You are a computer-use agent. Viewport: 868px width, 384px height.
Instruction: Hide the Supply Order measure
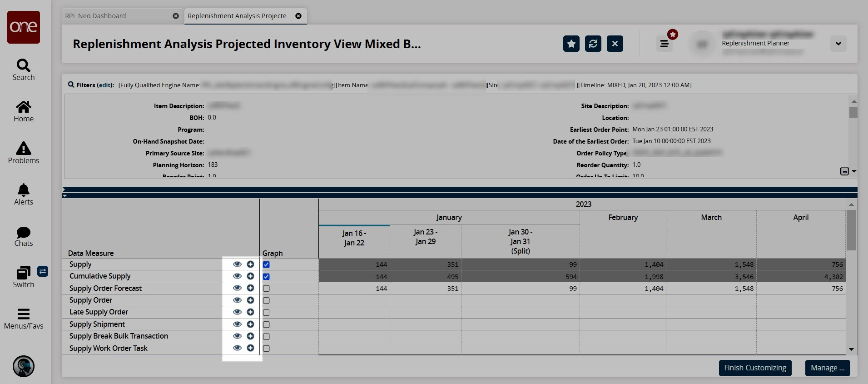pos(237,300)
